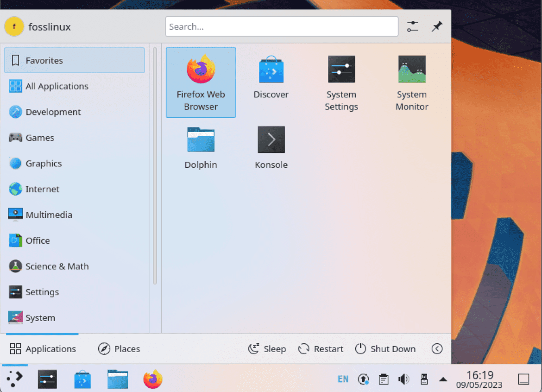The width and height of the screenshot is (542, 392).
Task: Open sort options with the sliders icon
Action: pyautogui.click(x=412, y=26)
